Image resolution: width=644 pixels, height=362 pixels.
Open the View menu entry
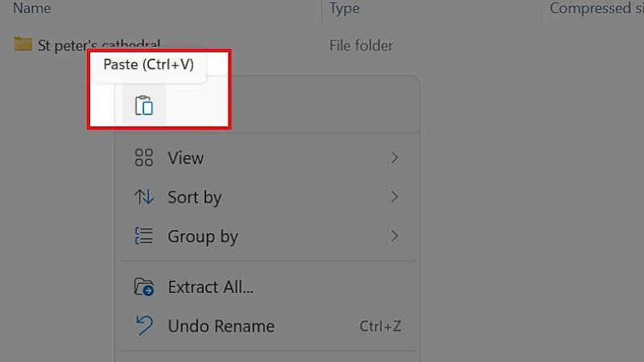coord(186,158)
